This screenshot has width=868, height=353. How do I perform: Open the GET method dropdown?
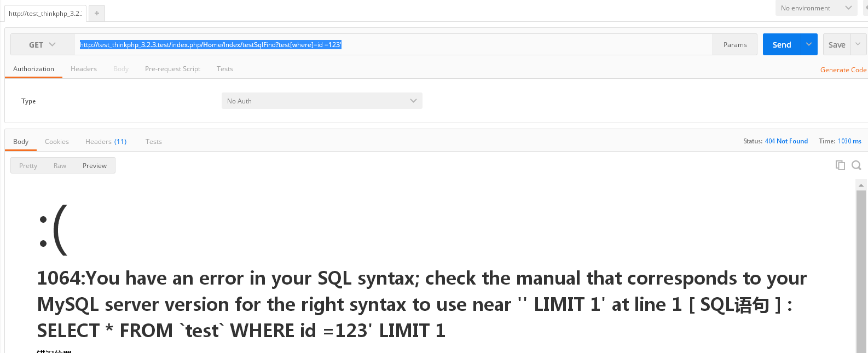(x=42, y=45)
